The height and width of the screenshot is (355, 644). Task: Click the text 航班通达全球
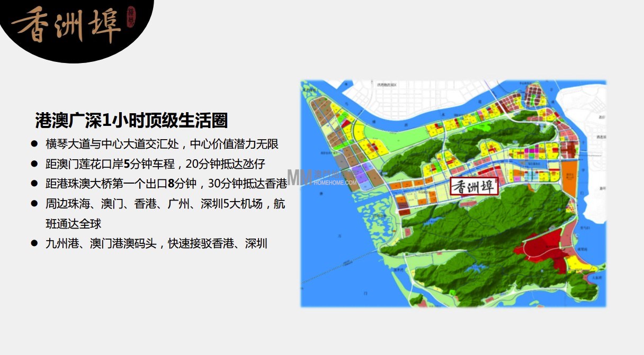coord(73,223)
